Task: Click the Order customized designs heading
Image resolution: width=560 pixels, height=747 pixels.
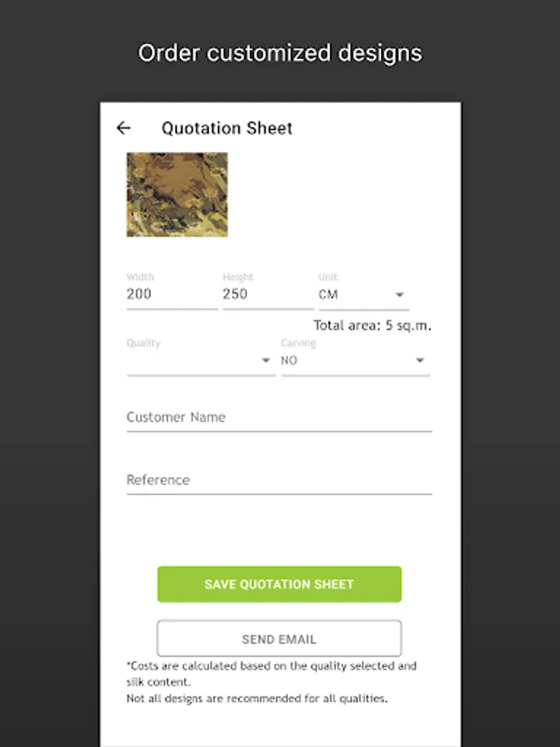Action: click(280, 53)
